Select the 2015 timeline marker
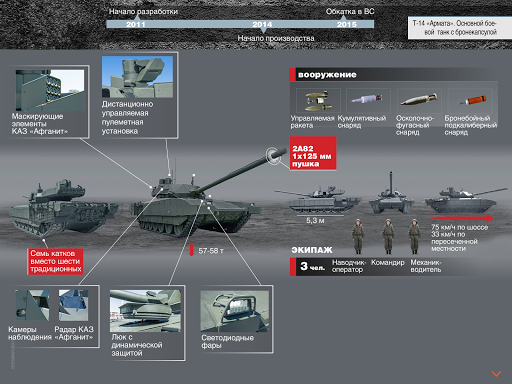Viewport: 512px width, 384px height. (x=347, y=24)
